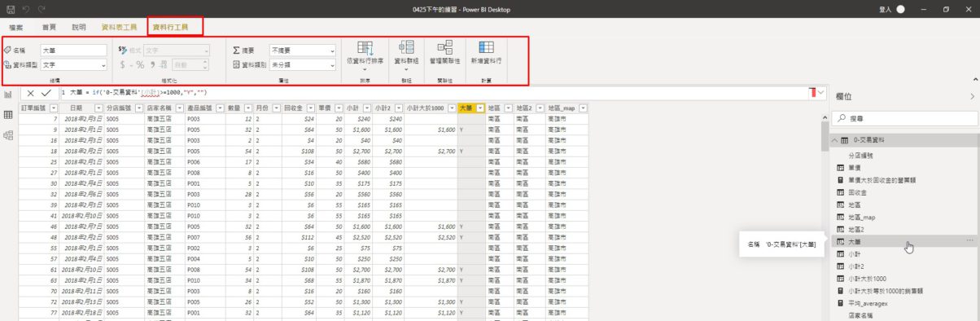The height and width of the screenshot is (321, 980).
Task: Collapse the 0-交易資料 table tree
Action: coord(833,141)
